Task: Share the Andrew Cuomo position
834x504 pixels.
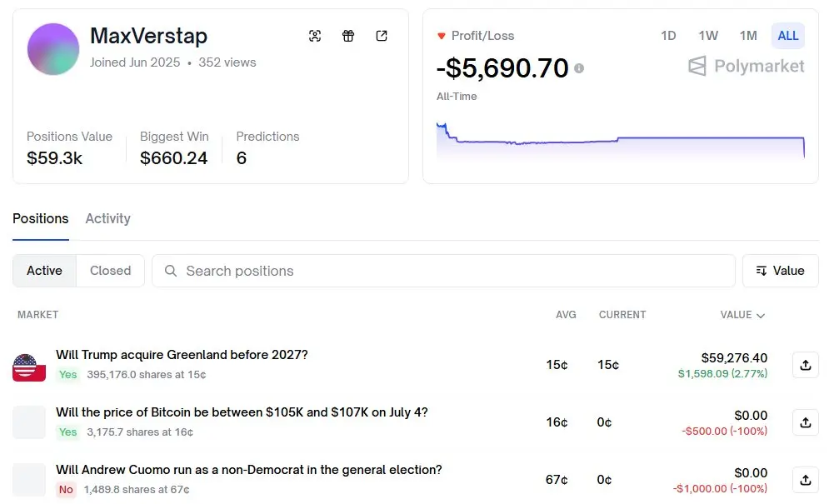Action: 805,480
